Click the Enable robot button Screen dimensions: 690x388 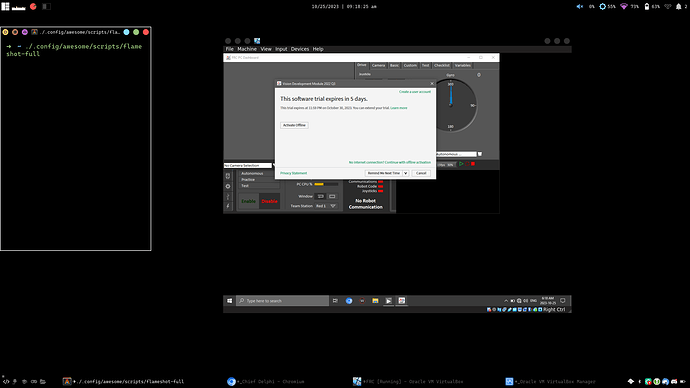pos(249,201)
